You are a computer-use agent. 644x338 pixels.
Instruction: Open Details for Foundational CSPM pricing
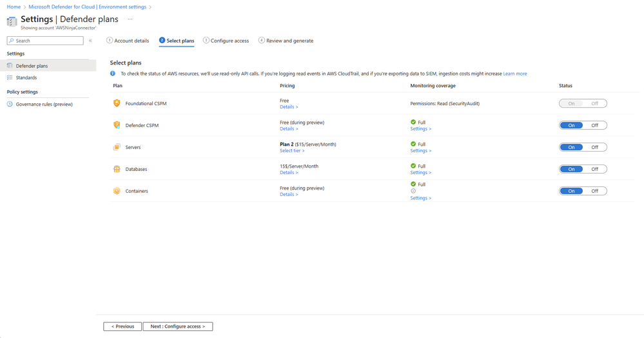289,107
